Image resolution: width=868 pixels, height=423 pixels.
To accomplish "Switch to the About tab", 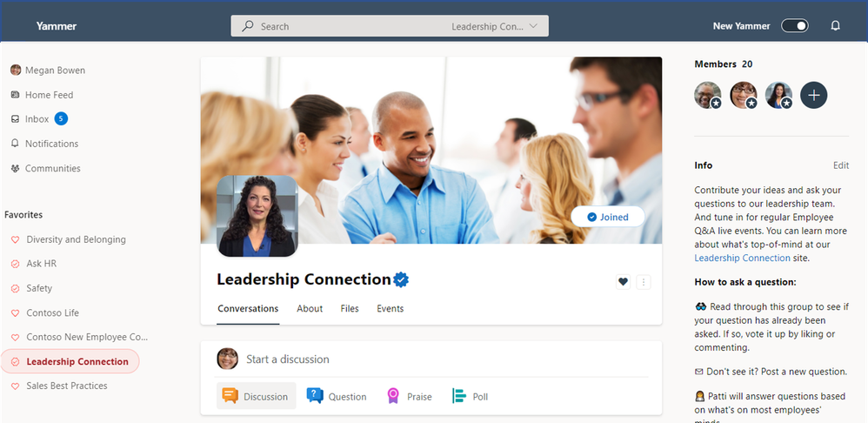I will (x=310, y=308).
